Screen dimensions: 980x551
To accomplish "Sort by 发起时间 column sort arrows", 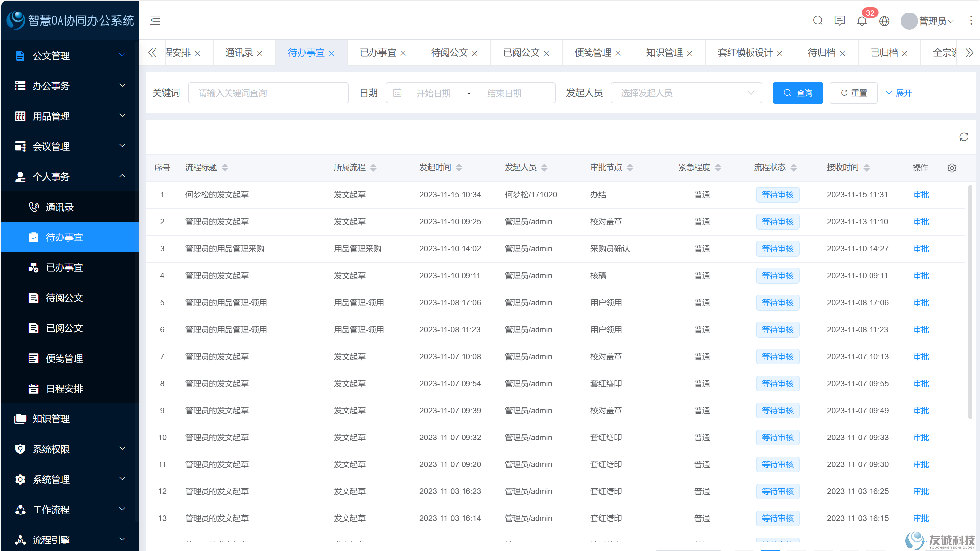I will (459, 168).
